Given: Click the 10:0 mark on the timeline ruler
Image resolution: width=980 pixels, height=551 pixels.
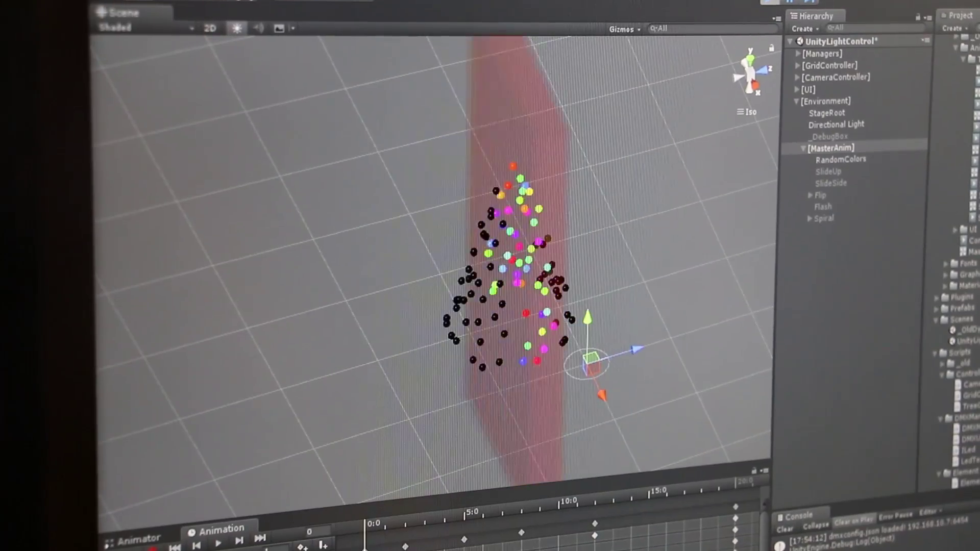Looking at the screenshot, I should point(568,501).
